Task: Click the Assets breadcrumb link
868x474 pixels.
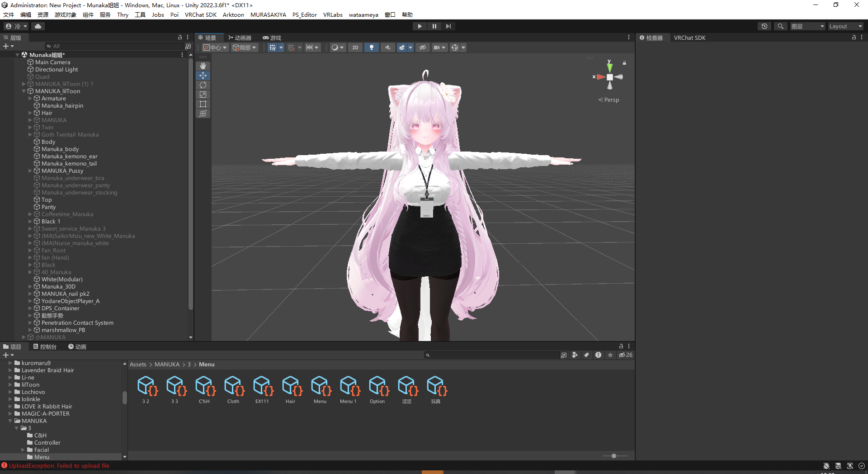Action: pyautogui.click(x=138, y=365)
